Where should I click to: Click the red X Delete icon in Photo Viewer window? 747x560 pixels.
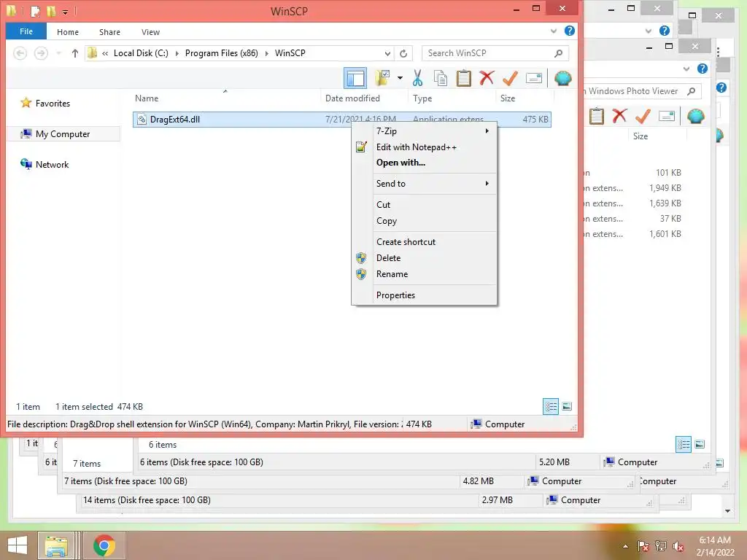(619, 116)
